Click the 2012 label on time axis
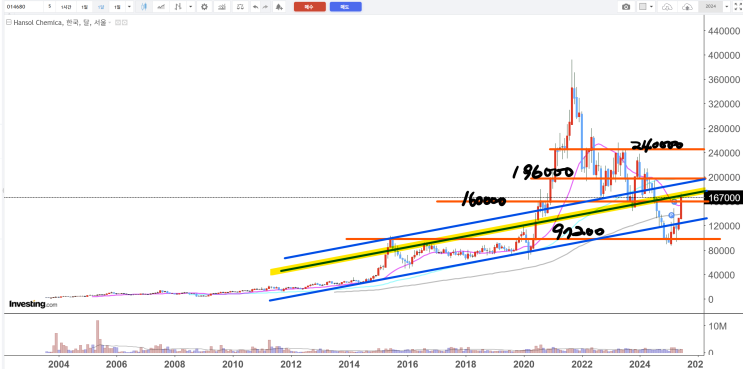The width and height of the screenshot is (743, 369). pos(291,363)
